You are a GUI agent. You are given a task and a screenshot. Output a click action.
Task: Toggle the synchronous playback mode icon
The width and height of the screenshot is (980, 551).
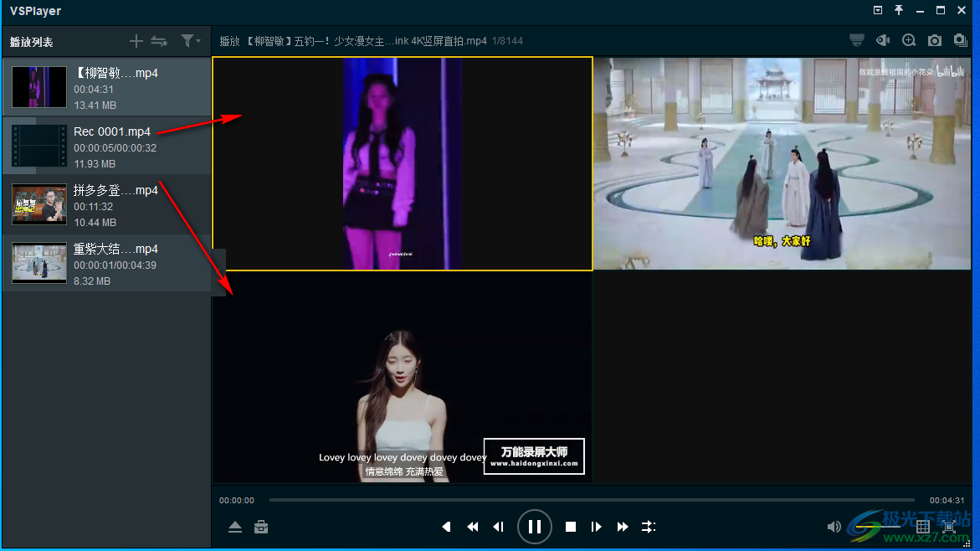click(648, 527)
